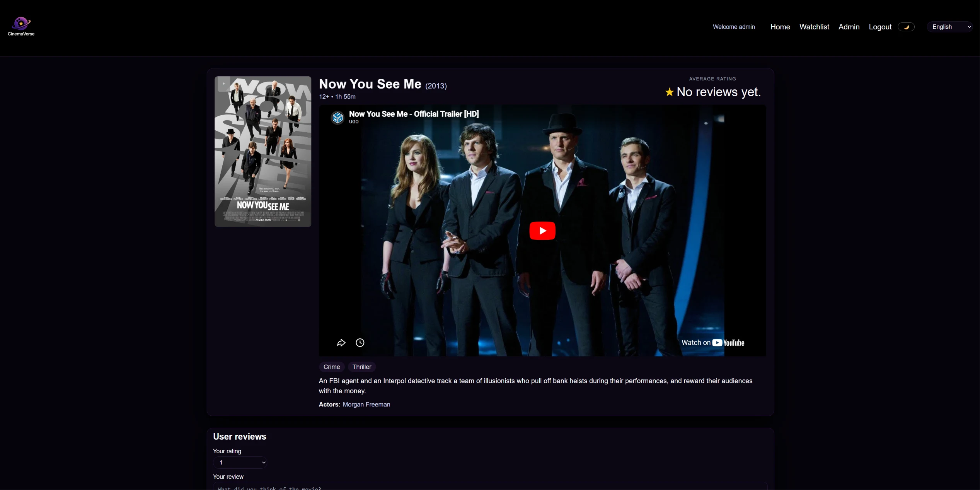
Task: Click the CinemaVerse planet logo
Action: (21, 26)
